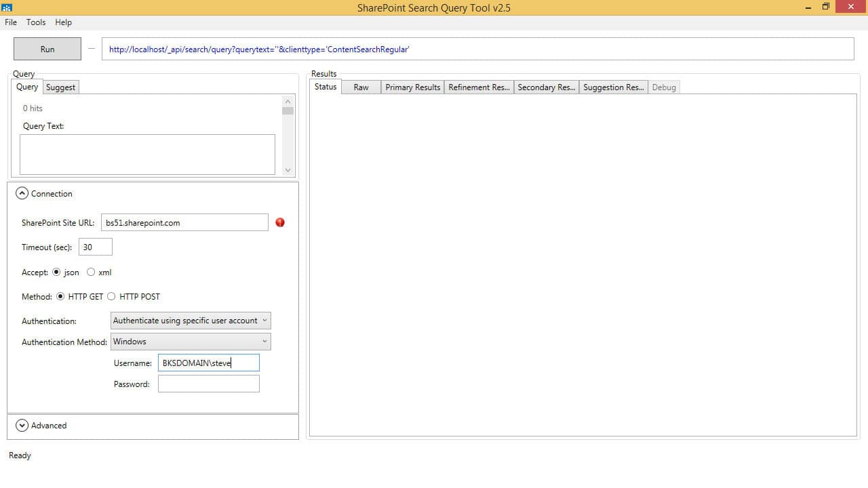This screenshot has width=868, height=488.
Task: Click the Query panel scroll down arrow
Action: (288, 170)
